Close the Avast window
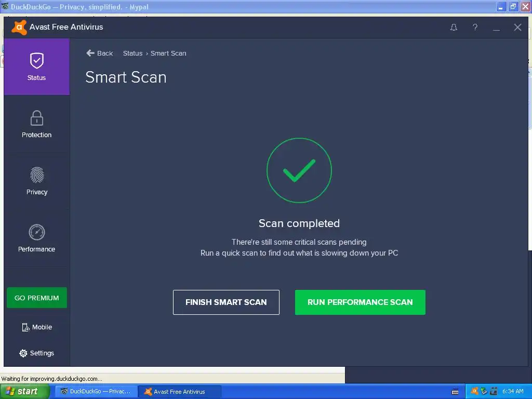This screenshot has height=399, width=532. [x=517, y=28]
